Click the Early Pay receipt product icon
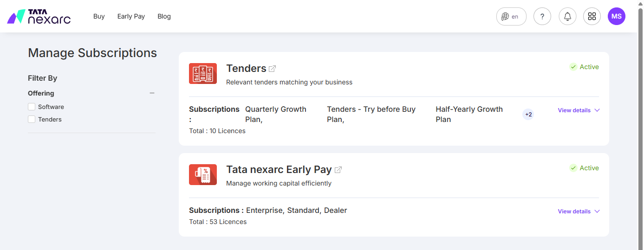 click(203, 174)
